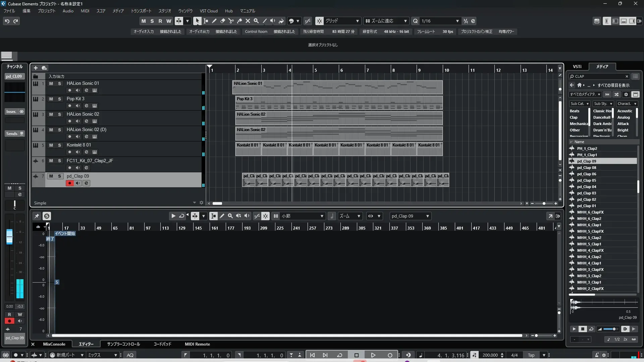Activate the metronome click icon
This screenshot has height=362, width=644.
[596, 355]
